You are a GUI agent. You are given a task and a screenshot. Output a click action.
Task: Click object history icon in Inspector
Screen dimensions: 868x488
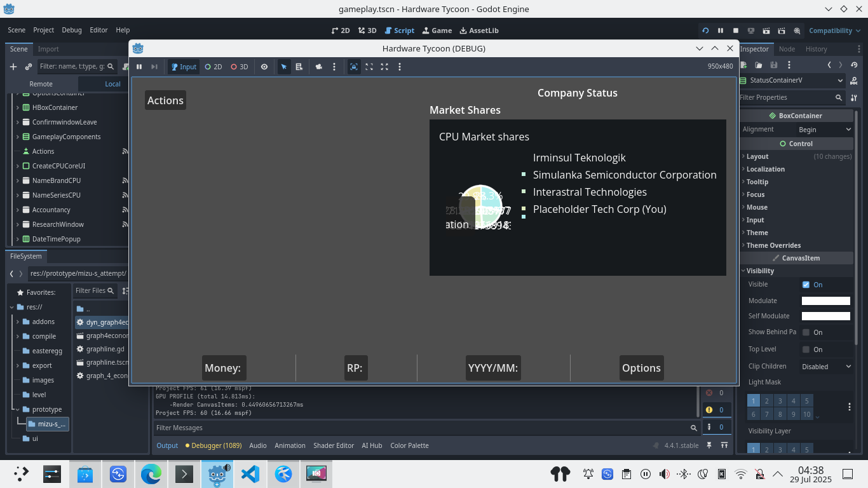(x=853, y=65)
